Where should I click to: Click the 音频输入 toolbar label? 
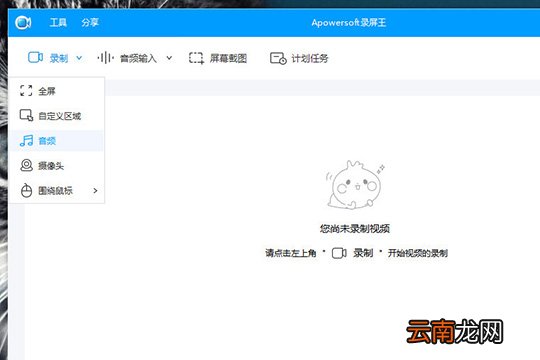(138, 58)
